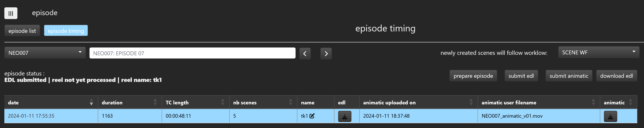The image size is (644, 128).
Task: Click submit animatic button
Action: (568, 76)
